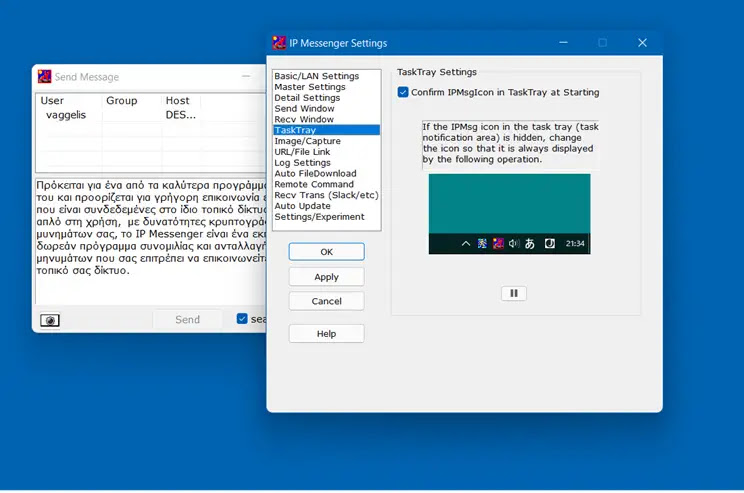Click the camera capture icon in Send Message

click(49, 320)
